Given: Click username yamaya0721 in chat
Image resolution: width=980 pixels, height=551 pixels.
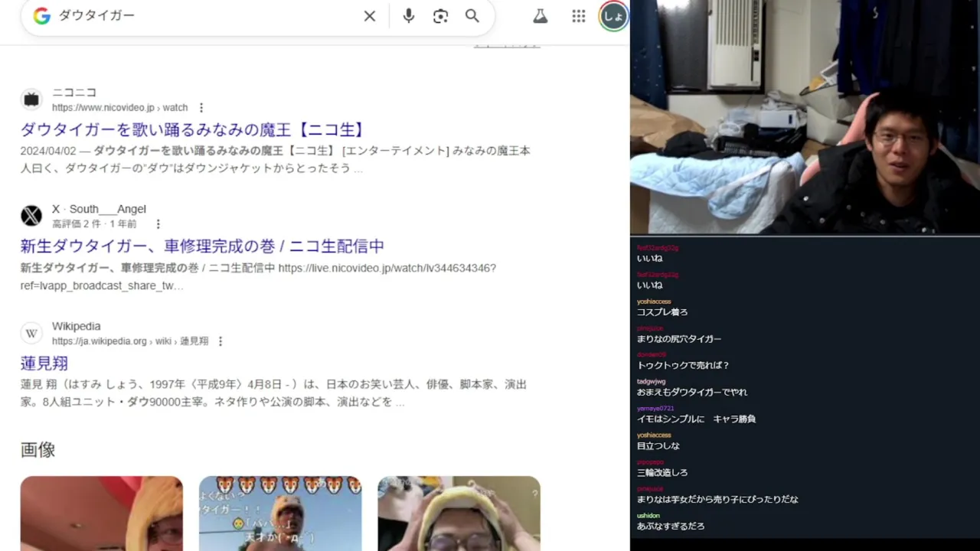Looking at the screenshot, I should coord(655,409).
